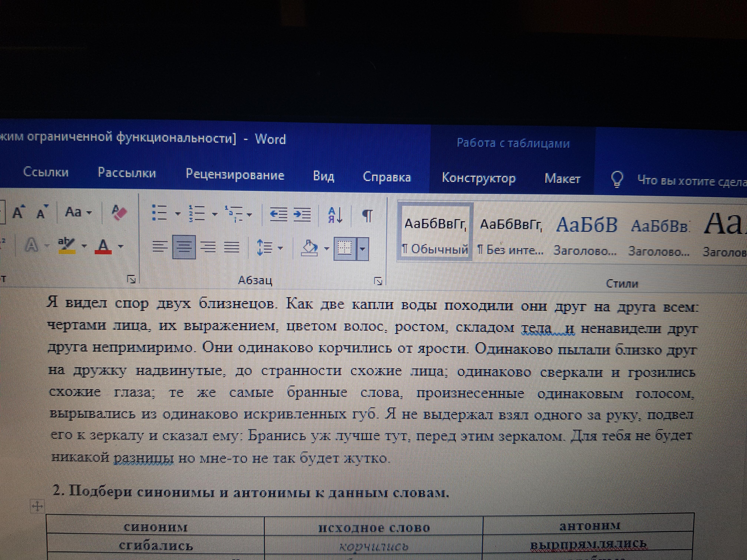Toggle justify text alignment
Image resolution: width=747 pixels, height=560 pixels.
click(232, 247)
